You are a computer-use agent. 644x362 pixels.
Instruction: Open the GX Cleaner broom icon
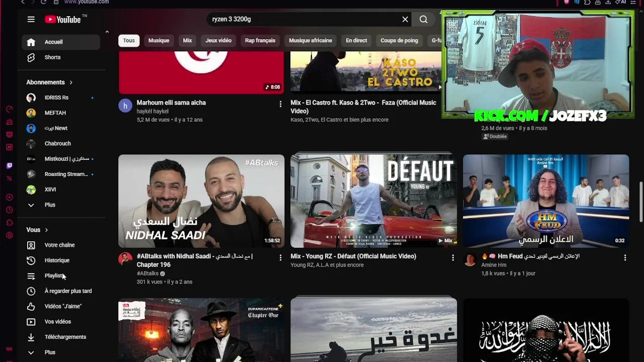(x=9, y=122)
